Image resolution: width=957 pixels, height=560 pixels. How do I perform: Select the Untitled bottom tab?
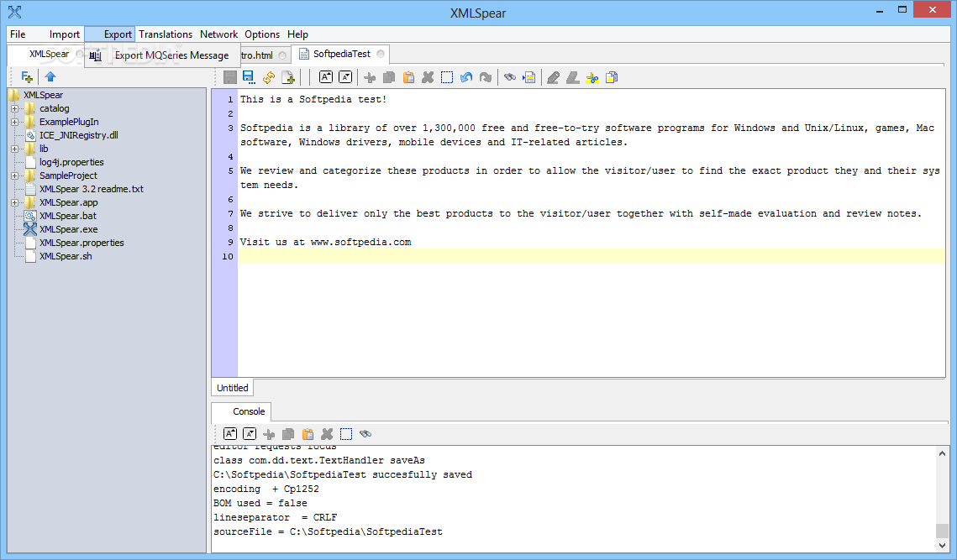(x=232, y=388)
